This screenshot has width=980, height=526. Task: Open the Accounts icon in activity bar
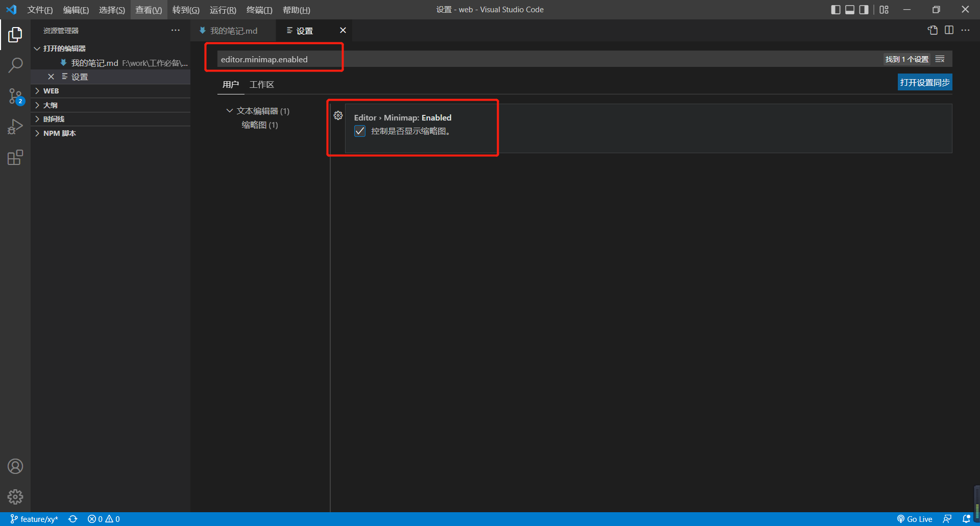pos(15,466)
